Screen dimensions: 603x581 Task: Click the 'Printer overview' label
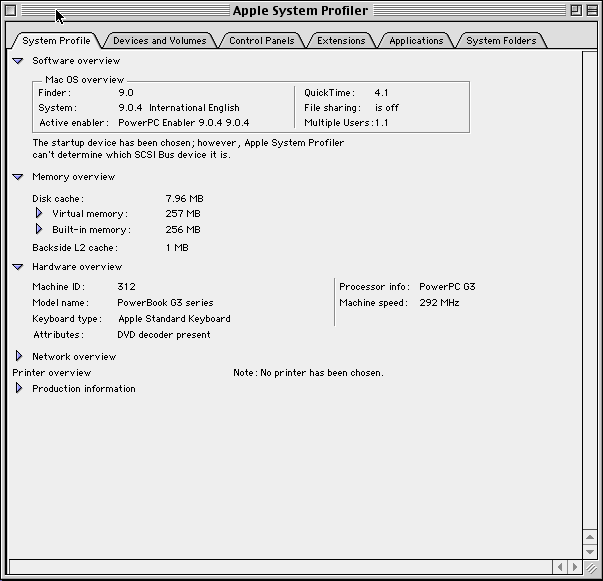tap(52, 373)
